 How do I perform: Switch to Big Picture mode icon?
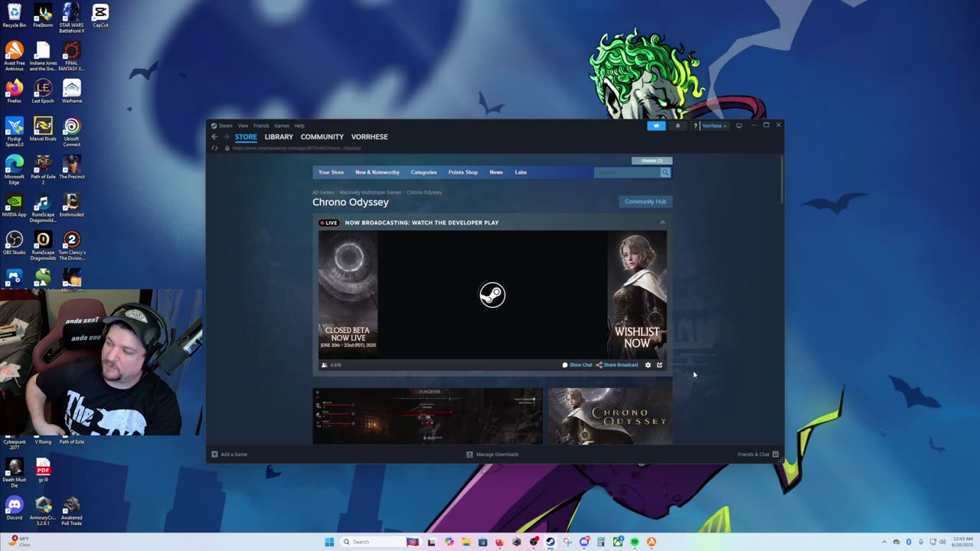click(739, 126)
